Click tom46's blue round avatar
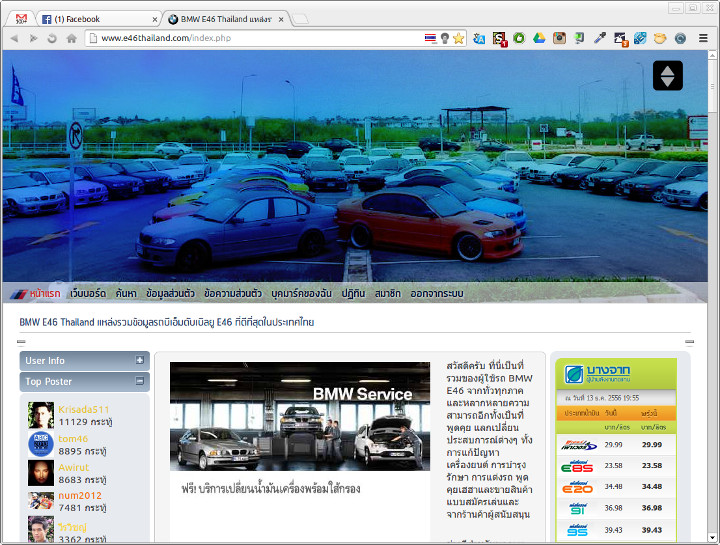 (x=41, y=444)
